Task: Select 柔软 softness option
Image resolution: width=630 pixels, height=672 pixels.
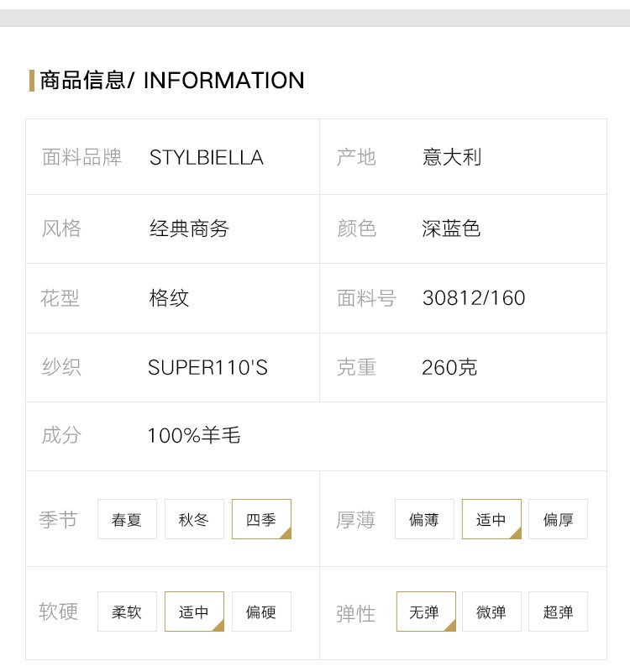Action: (x=127, y=612)
